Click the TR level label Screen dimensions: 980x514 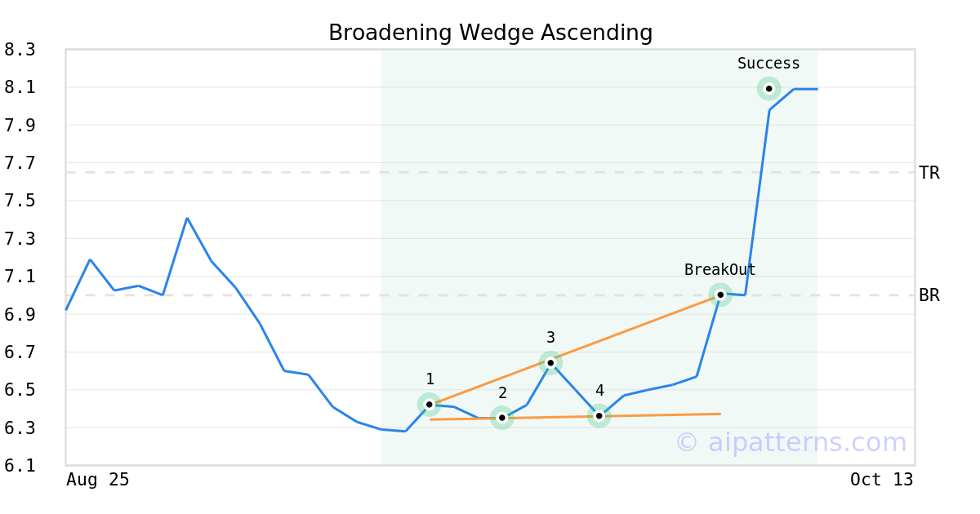[929, 173]
